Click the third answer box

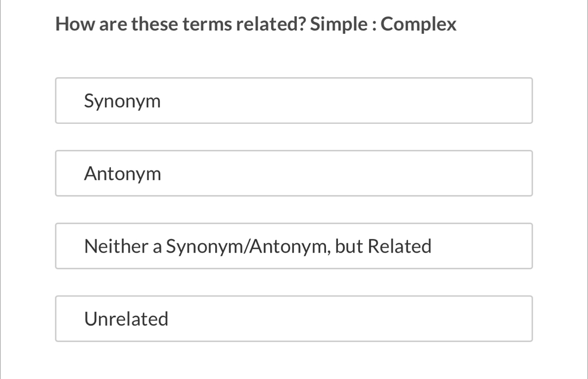pyautogui.click(x=293, y=247)
